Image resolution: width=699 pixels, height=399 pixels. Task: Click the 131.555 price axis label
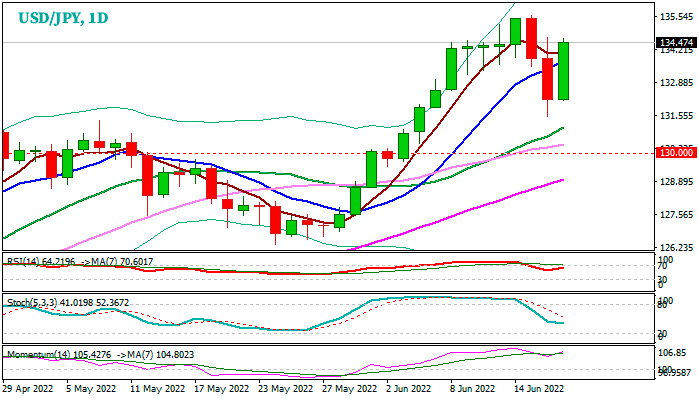click(677, 116)
